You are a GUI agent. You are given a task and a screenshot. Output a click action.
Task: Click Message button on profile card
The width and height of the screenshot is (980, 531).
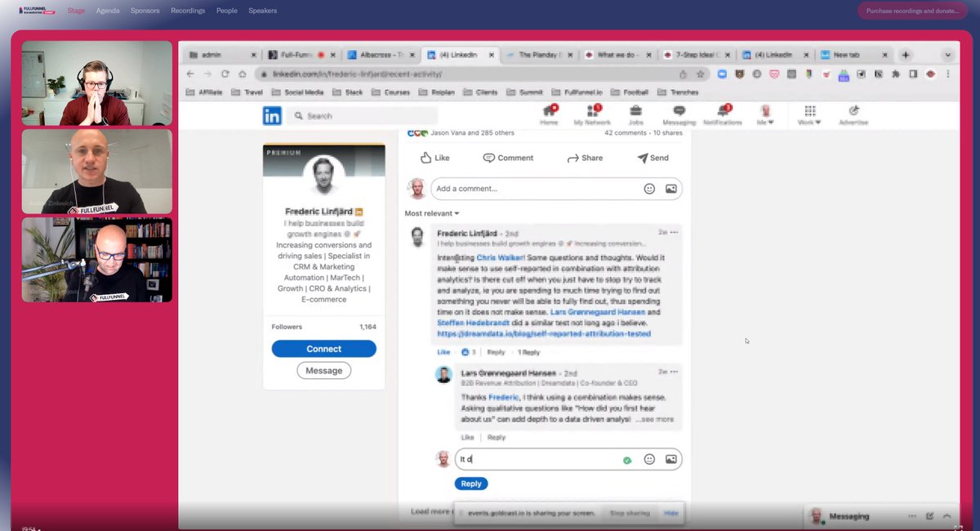323,371
